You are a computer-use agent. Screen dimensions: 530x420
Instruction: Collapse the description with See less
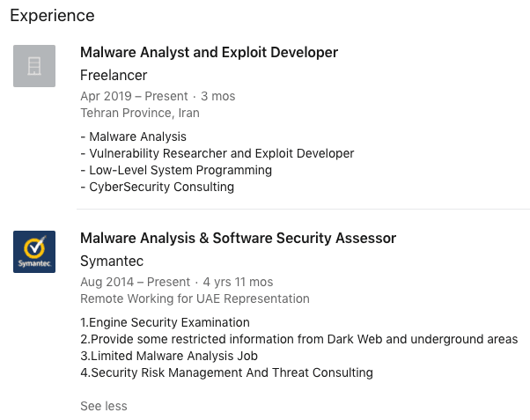[103, 406]
